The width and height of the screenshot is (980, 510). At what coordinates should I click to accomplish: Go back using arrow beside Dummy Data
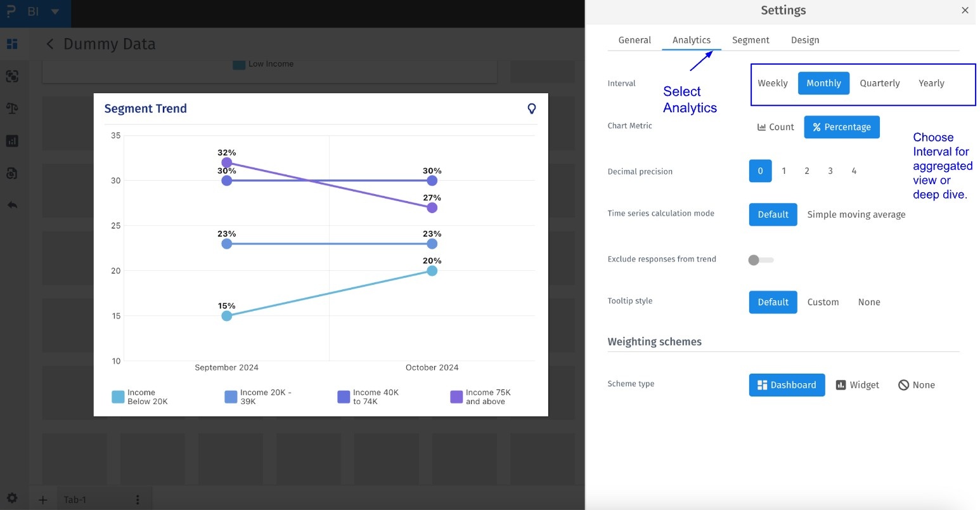(x=50, y=44)
